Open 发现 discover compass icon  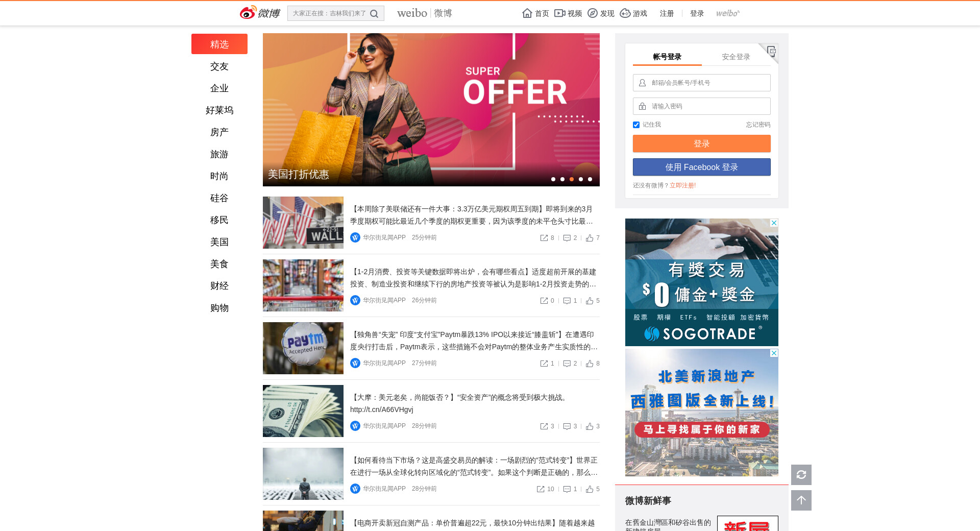593,13
